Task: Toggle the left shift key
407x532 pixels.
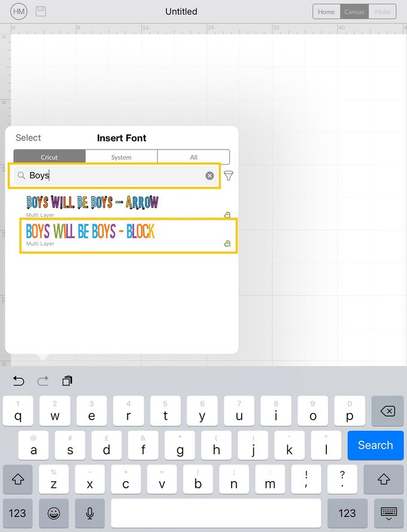Action: (x=18, y=479)
